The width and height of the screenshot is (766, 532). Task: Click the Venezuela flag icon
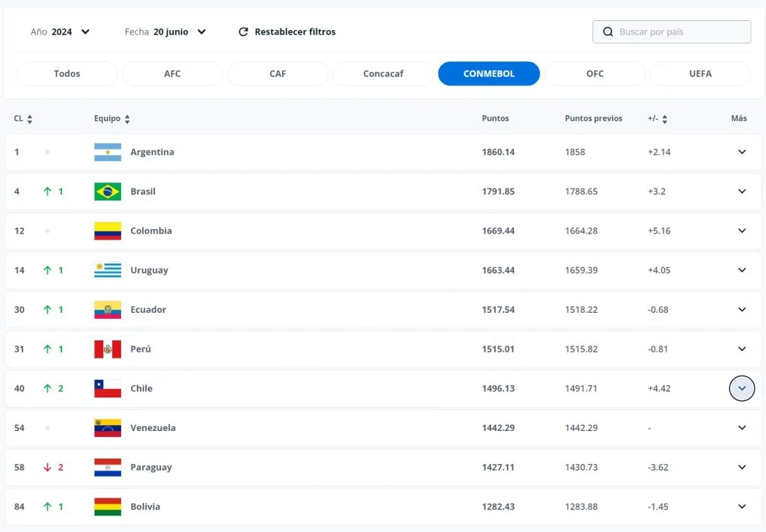pos(108,428)
